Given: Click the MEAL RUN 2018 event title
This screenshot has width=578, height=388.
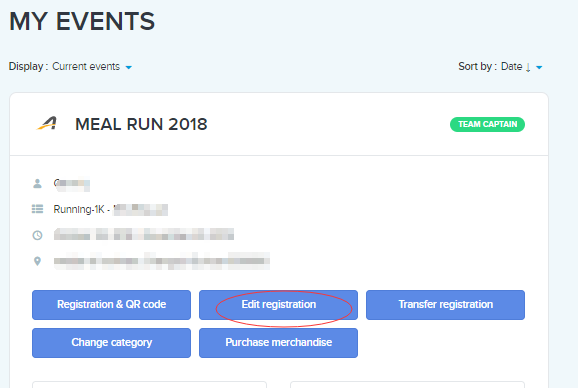Looking at the screenshot, I should click(141, 124).
